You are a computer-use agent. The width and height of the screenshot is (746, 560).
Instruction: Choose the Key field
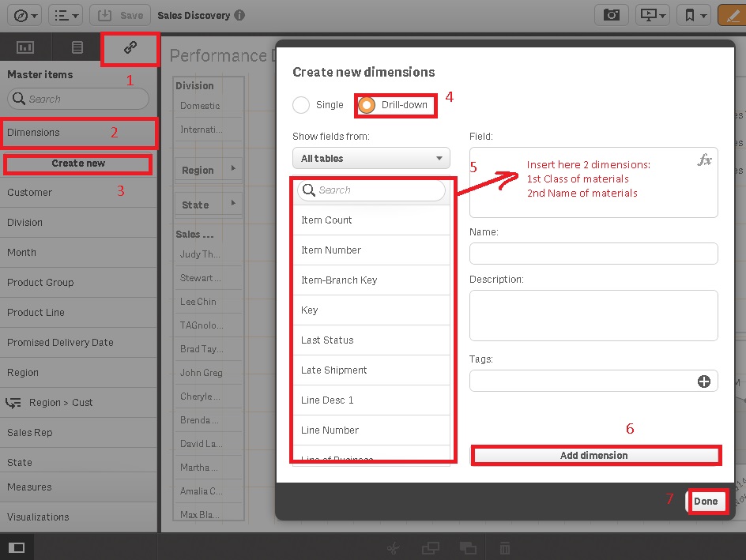[371, 310]
